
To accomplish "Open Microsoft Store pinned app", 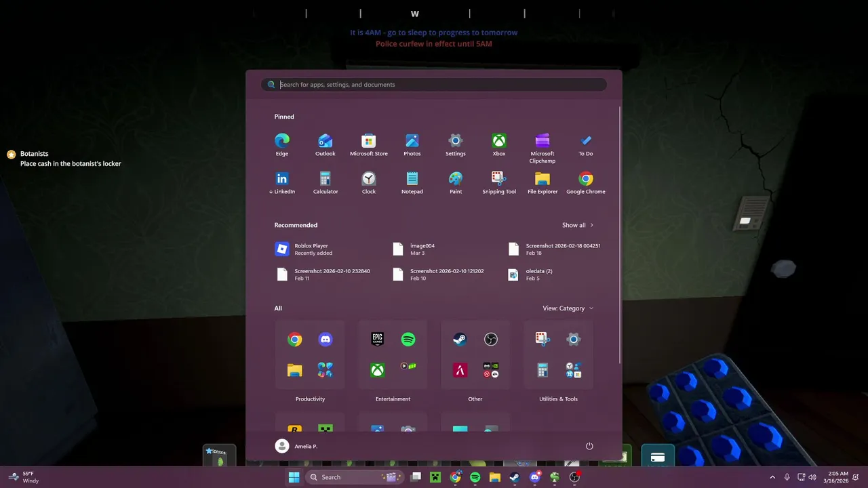I will point(369,144).
